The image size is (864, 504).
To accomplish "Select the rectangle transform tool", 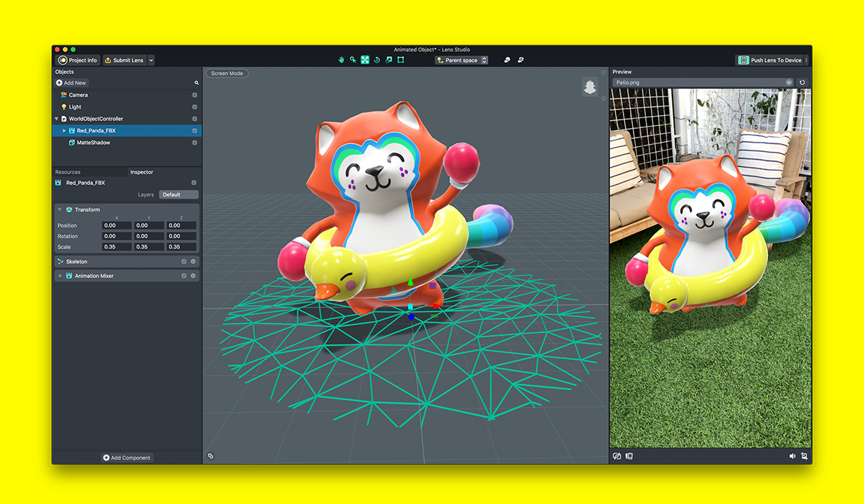I will coord(401,60).
